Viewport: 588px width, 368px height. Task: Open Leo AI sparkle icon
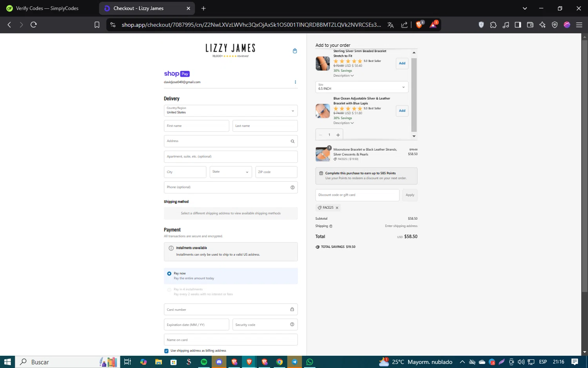point(543,25)
